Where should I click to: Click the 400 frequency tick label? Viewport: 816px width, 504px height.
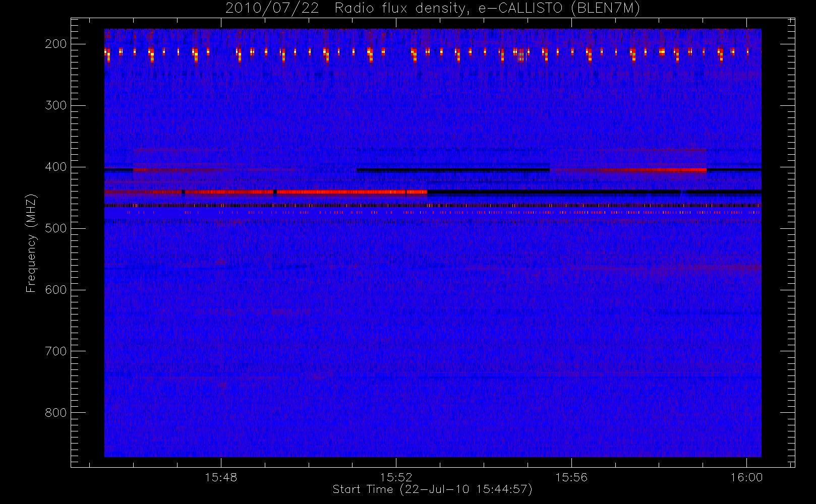pos(56,167)
